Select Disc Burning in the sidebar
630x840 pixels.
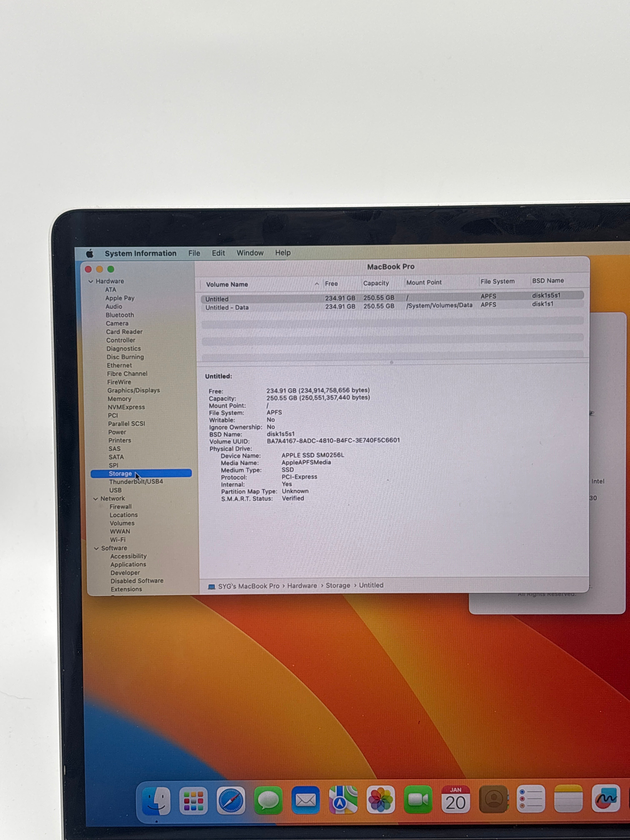125,357
